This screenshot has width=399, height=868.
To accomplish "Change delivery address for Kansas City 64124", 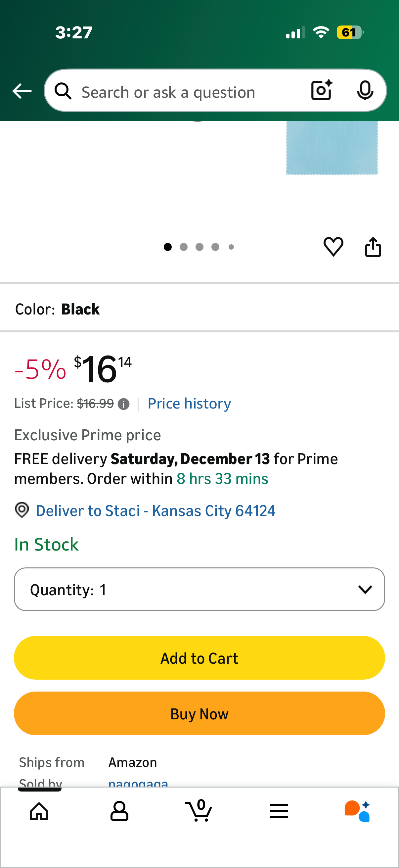I will (155, 511).
